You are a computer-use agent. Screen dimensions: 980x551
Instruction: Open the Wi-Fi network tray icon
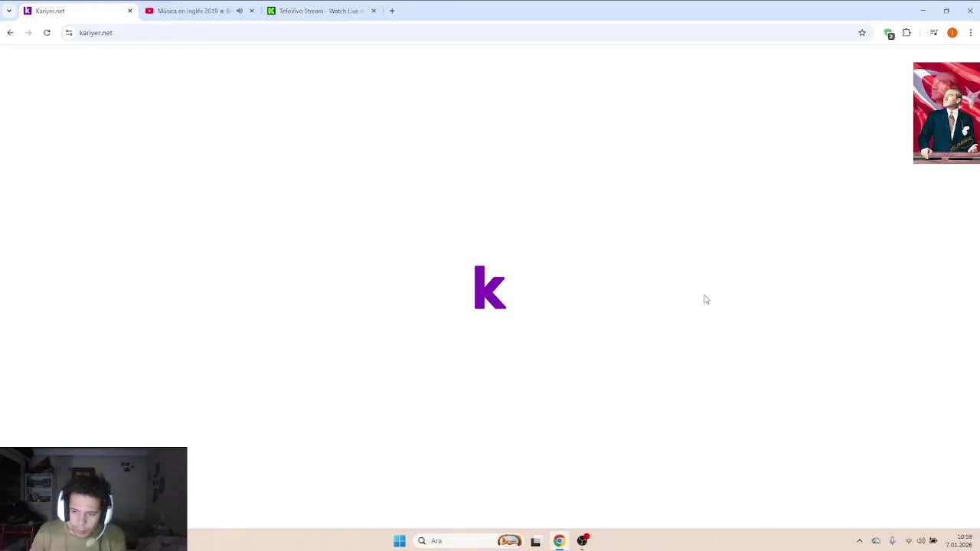pos(909,541)
